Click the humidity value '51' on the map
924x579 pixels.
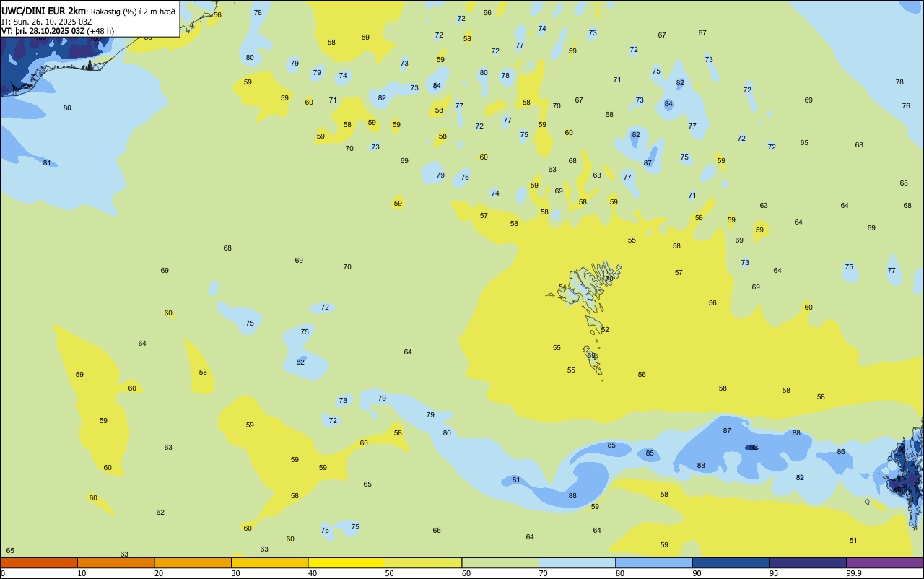coord(853,541)
